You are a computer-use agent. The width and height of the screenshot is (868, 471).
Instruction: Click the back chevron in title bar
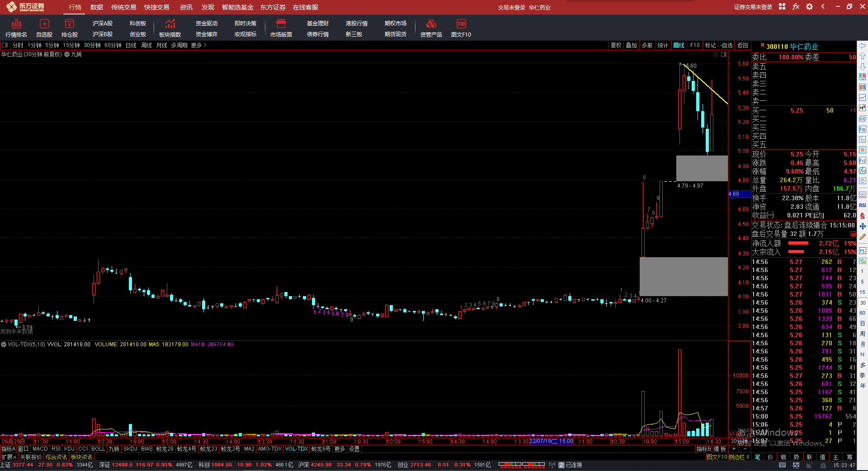pyautogui.click(x=823, y=6)
